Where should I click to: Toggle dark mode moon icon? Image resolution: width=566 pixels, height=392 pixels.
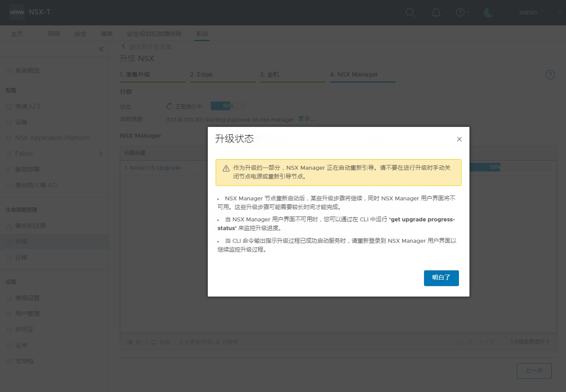(x=488, y=13)
